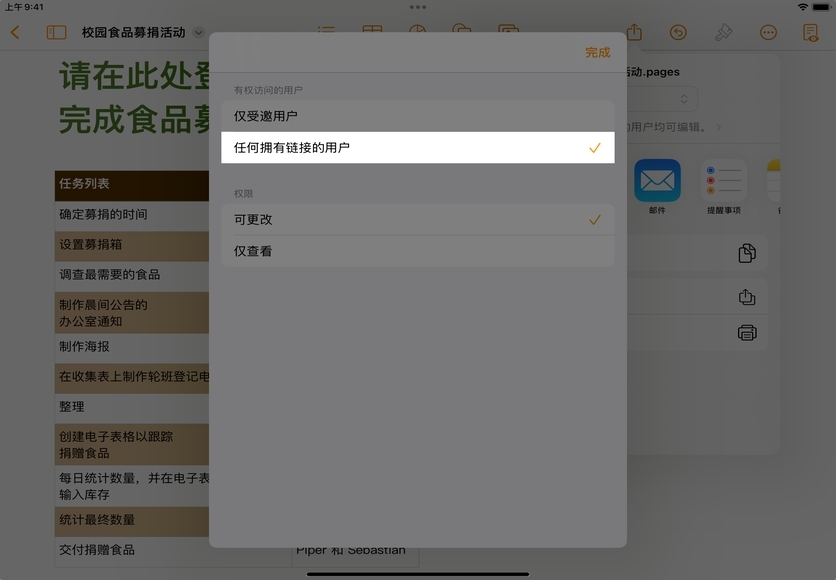The height and width of the screenshot is (580, 836).
Task: Tap the 任务列表 table header
Action: (131, 184)
